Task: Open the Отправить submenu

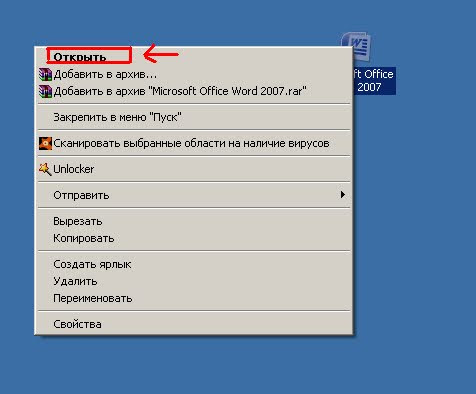Action: point(193,195)
